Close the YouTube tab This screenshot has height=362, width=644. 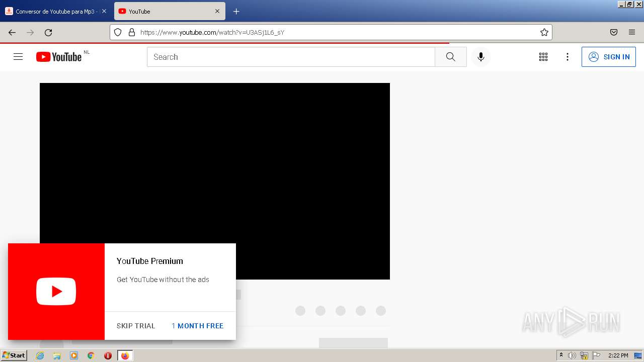[217, 11]
